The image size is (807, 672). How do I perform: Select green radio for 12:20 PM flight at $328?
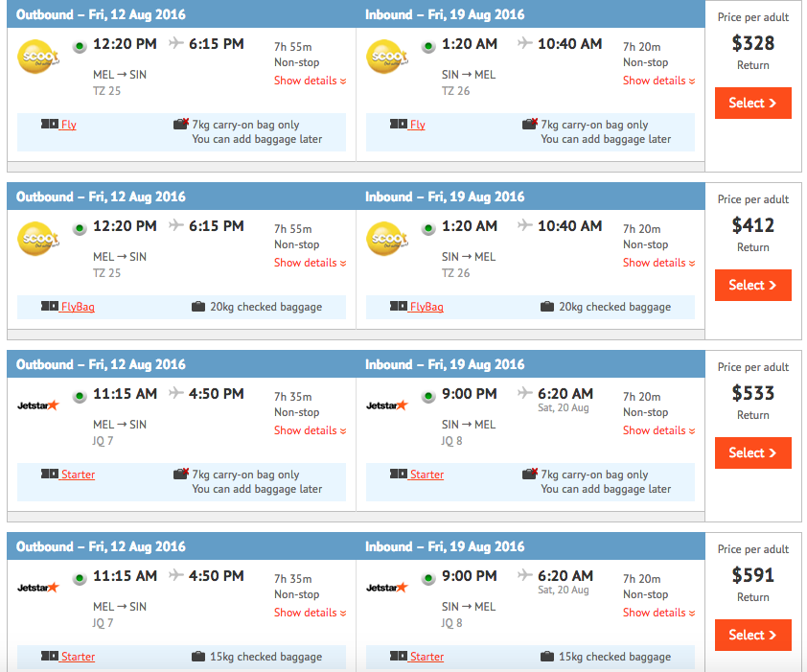(80, 46)
